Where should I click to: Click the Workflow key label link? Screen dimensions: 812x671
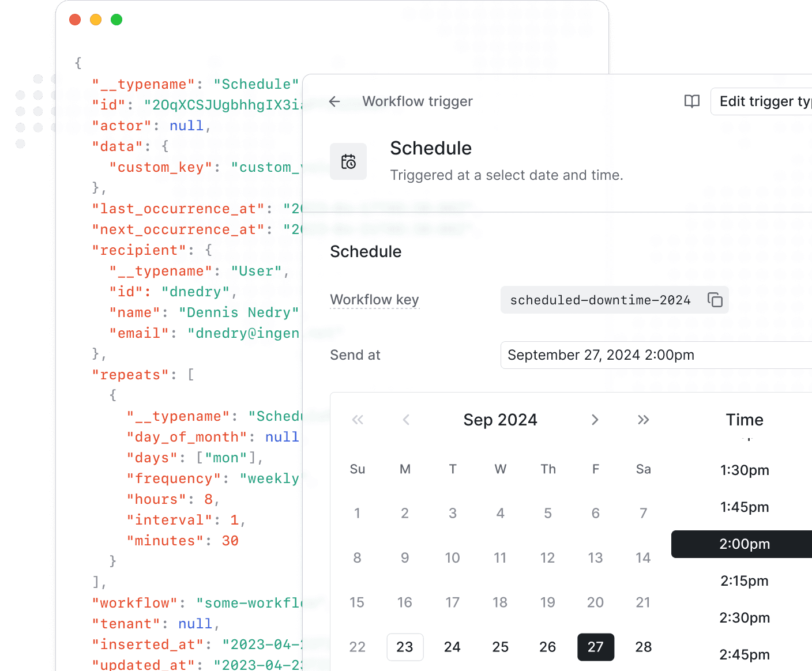(374, 299)
